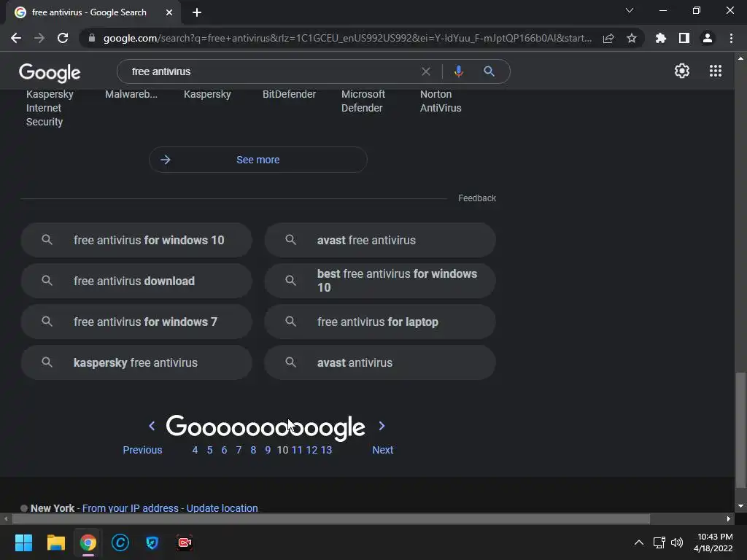
Task: Click the Feedback link
Action: coord(477,198)
